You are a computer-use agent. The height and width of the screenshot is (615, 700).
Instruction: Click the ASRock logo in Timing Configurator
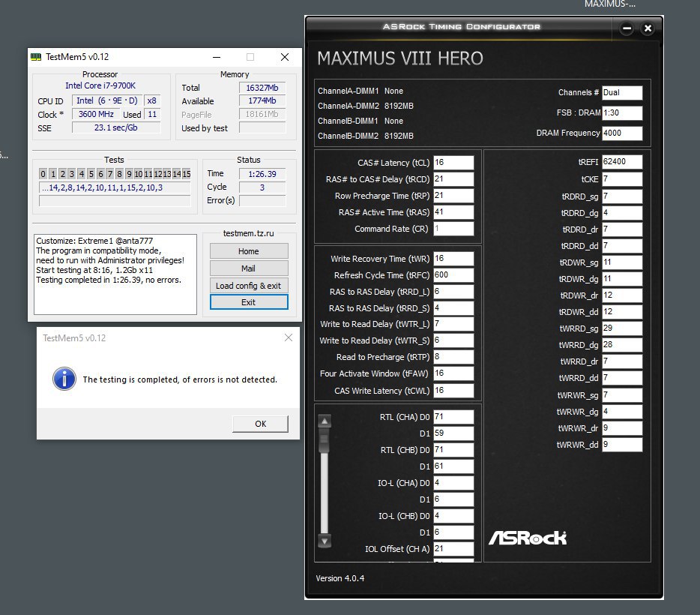click(x=528, y=538)
